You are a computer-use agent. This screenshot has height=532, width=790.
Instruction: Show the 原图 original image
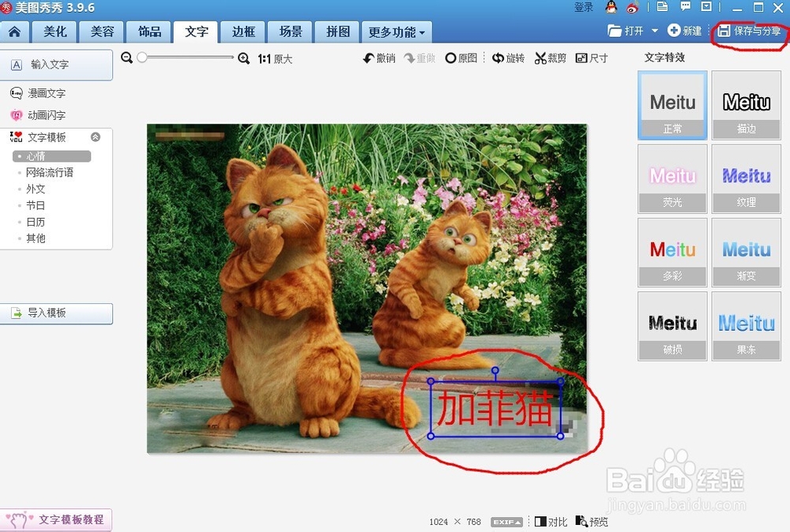[x=463, y=57]
